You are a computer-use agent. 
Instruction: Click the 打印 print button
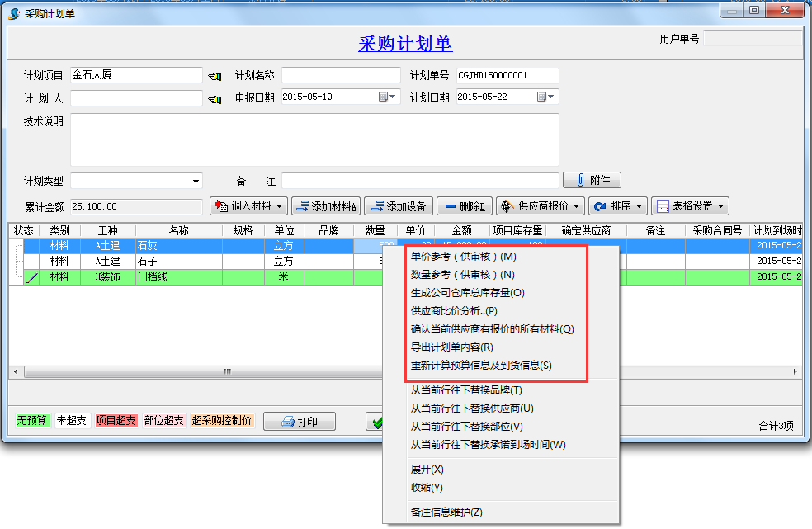pos(299,422)
